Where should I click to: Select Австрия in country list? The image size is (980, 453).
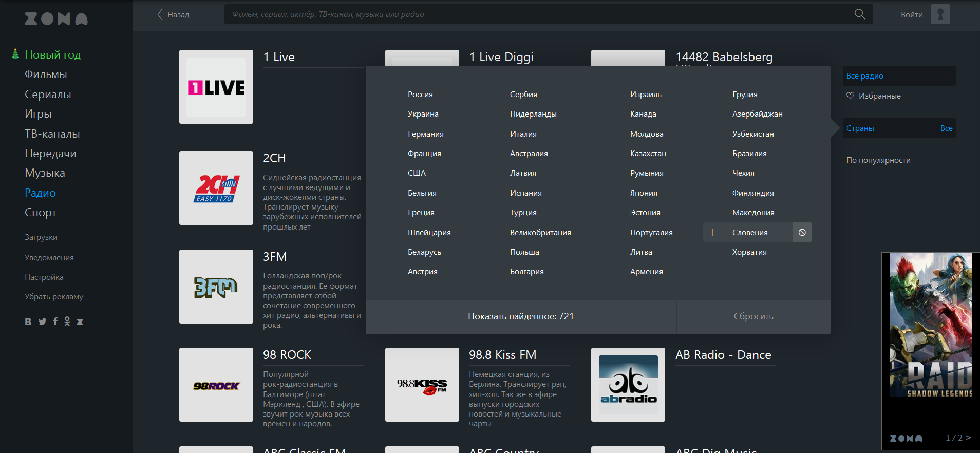tap(423, 272)
